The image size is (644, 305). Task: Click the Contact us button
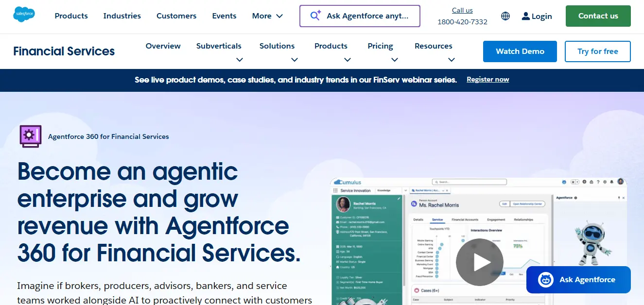click(598, 16)
